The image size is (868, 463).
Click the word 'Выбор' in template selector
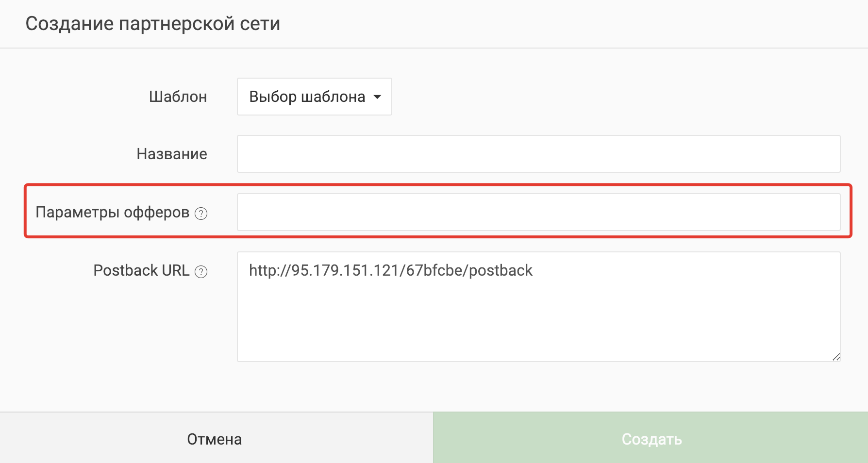pyautogui.click(x=273, y=97)
